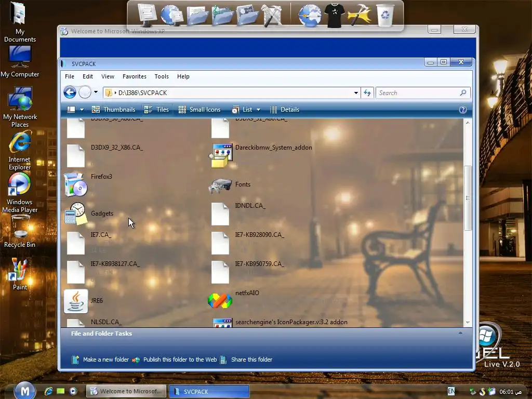
Task: Click the file list vertical scrollbar thumb
Action: coord(468,198)
